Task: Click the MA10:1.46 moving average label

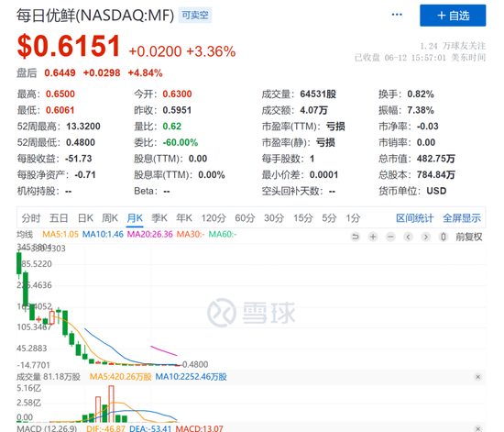Action: (103, 234)
